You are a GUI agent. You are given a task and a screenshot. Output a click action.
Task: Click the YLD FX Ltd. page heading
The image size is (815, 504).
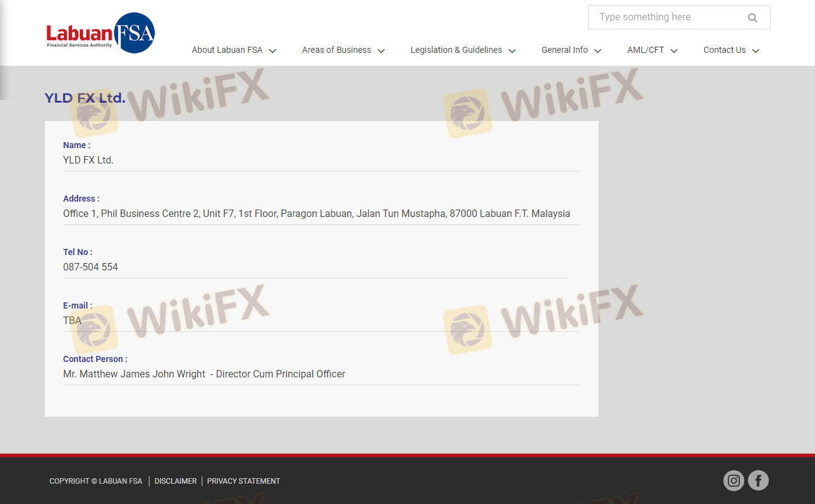pos(85,98)
